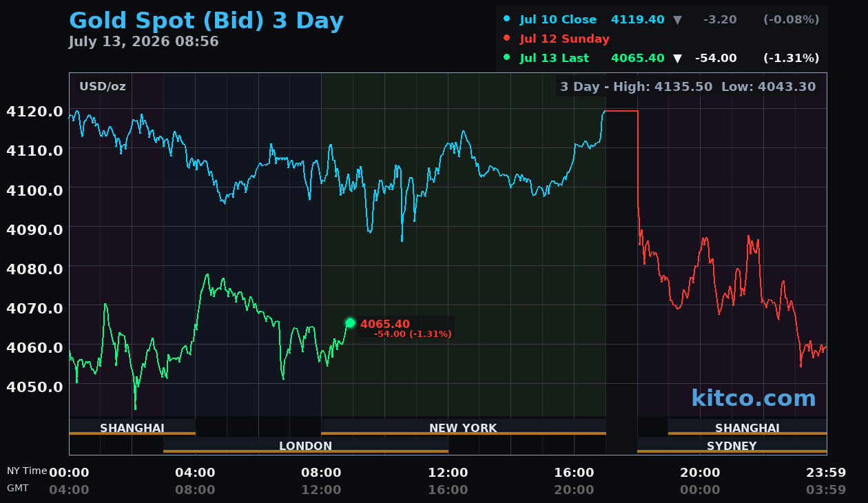Select the left SHANGHAI session bar
This screenshot has height=503, width=868.
[132, 427]
